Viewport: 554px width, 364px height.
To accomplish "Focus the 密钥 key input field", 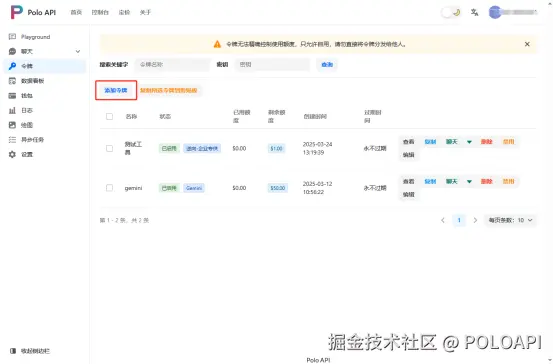I will point(272,65).
